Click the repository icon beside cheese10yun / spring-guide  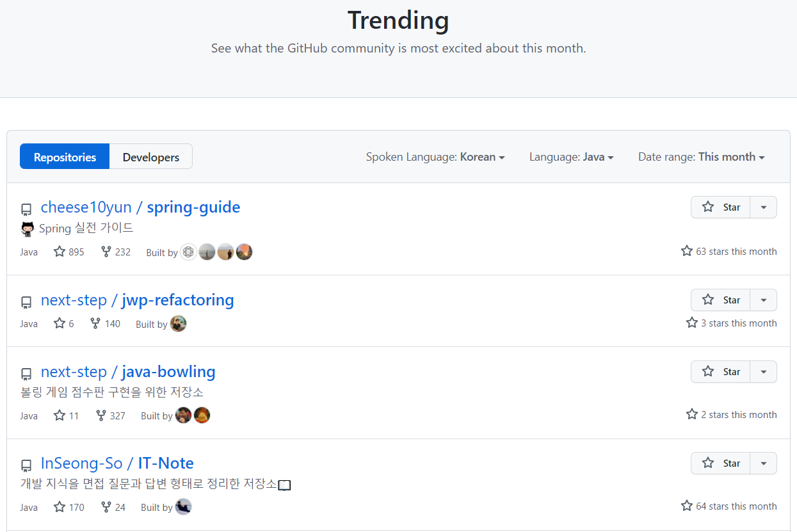(26, 209)
